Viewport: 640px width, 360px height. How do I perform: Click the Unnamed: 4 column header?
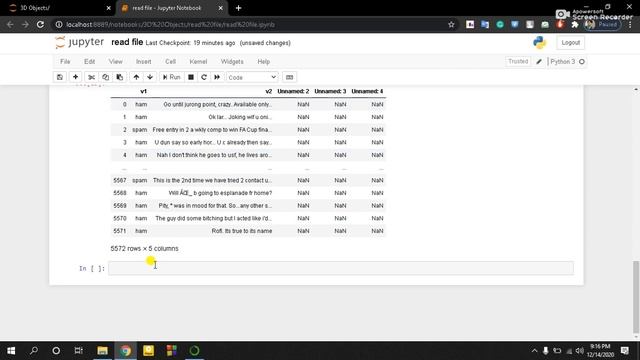[x=367, y=91]
